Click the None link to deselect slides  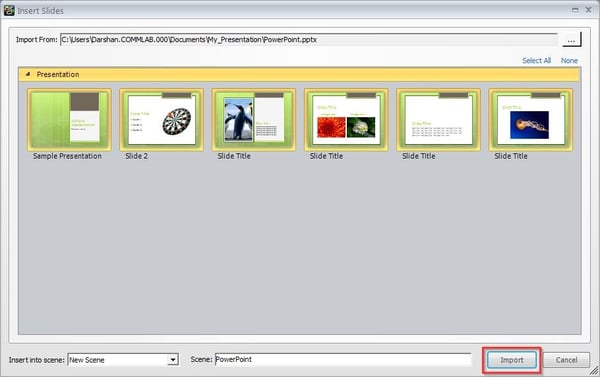(569, 60)
